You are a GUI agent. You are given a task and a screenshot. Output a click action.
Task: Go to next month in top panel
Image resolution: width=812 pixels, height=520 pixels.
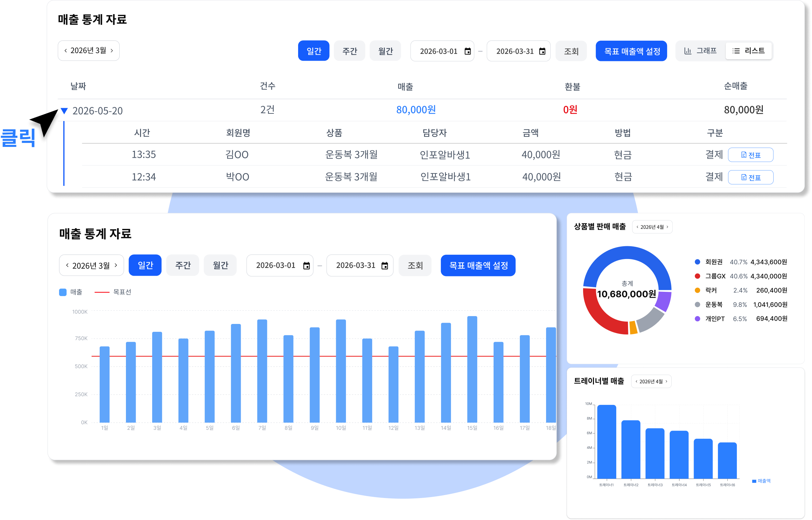tap(112, 50)
